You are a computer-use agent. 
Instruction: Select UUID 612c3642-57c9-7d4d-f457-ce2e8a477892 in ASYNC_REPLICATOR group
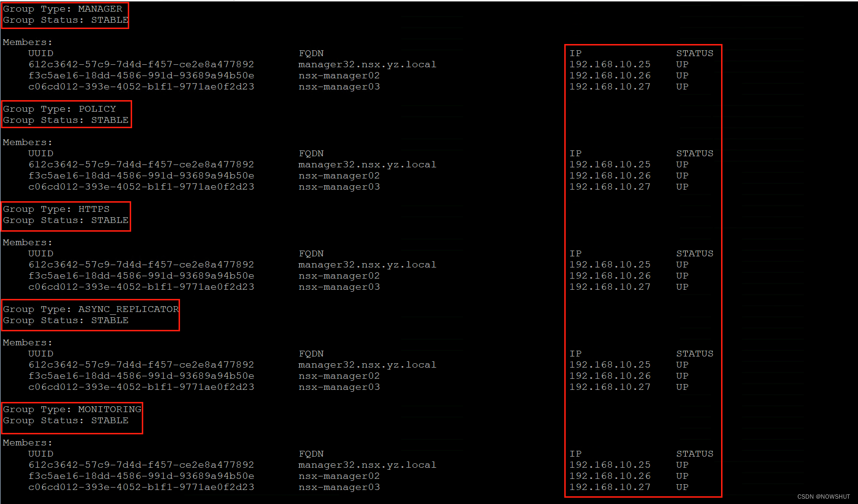click(141, 365)
